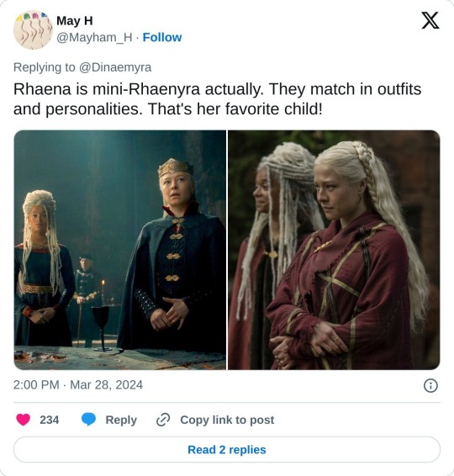
Task: Click the Reply text button
Action: click(121, 420)
